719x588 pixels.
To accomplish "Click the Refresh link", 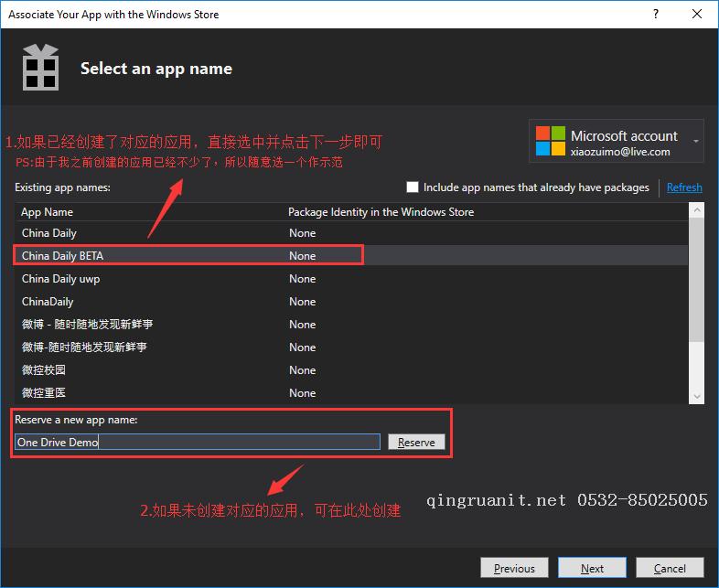I will click(684, 187).
